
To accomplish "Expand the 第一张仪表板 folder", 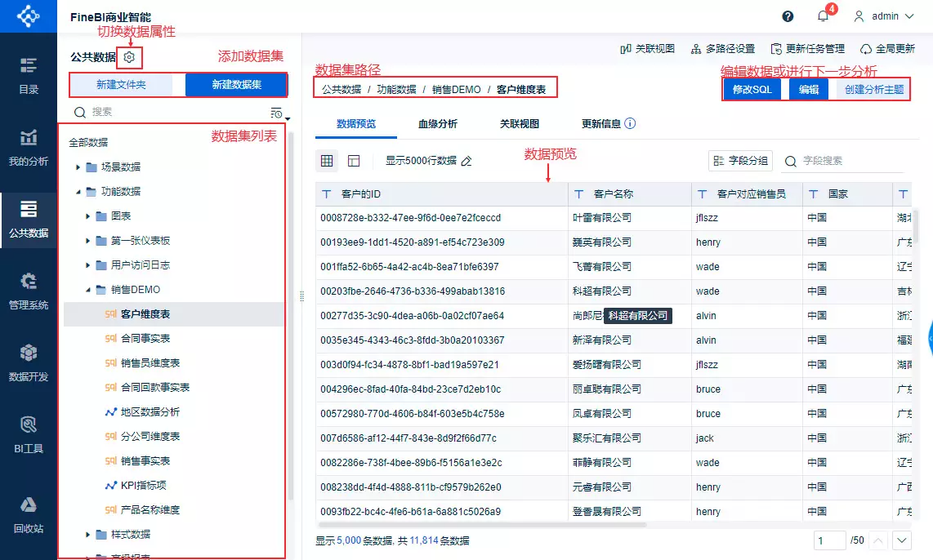I will point(88,241).
